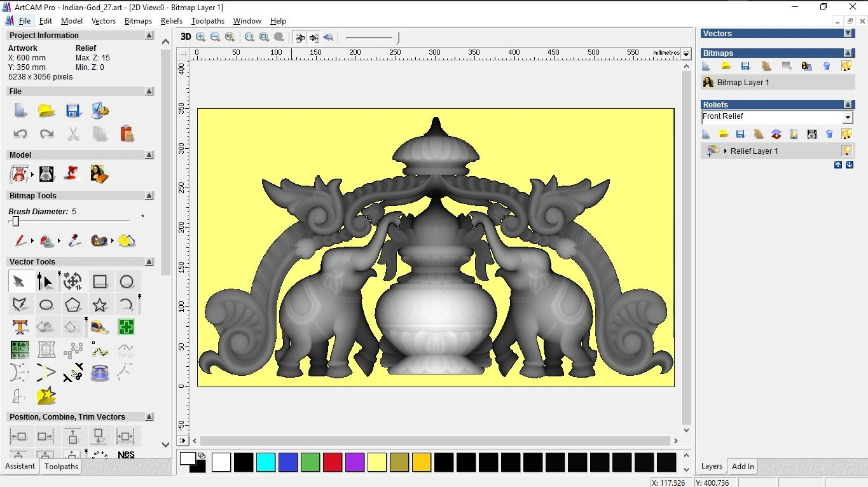Pick the cyan colour swatch
This screenshot has height=487, width=868.
click(265, 462)
